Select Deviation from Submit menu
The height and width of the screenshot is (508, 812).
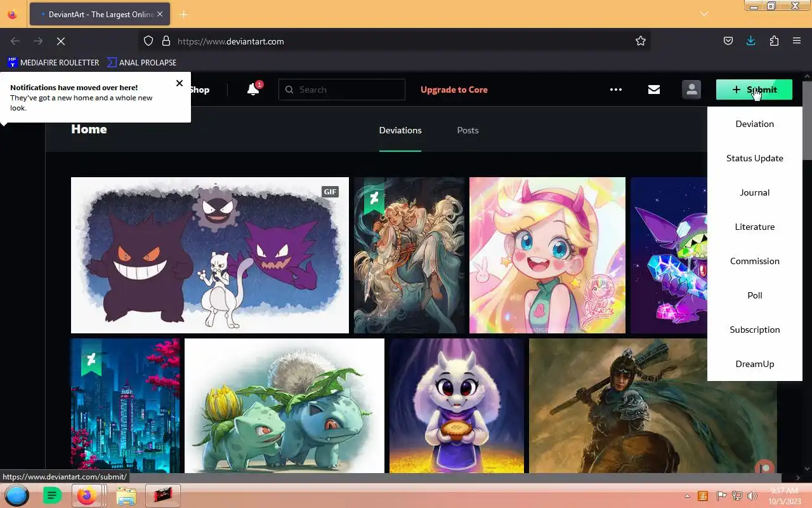pos(755,124)
